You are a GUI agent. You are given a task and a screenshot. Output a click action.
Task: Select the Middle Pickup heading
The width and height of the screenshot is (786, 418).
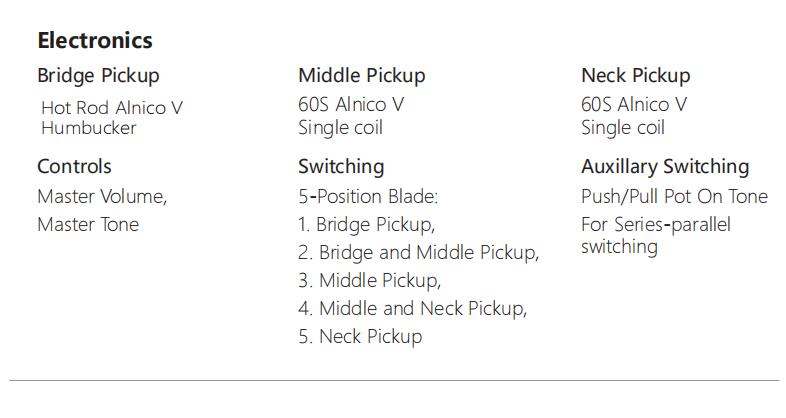[x=361, y=76]
